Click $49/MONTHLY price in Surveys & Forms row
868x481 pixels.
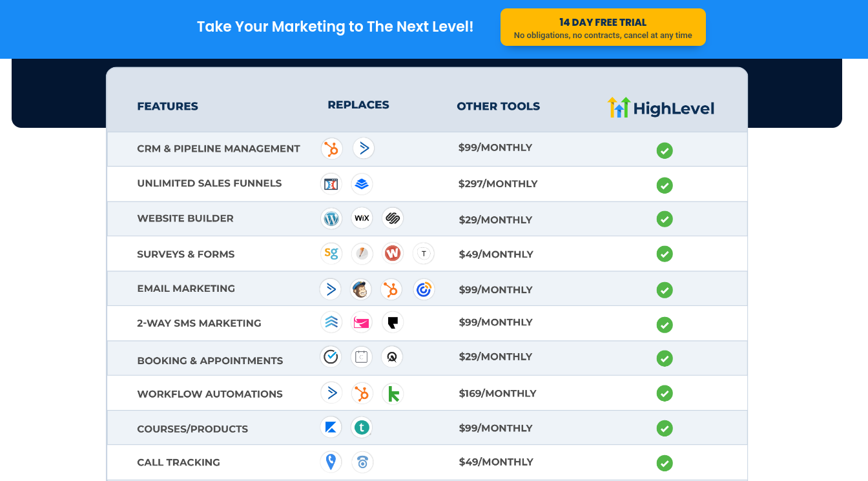coord(496,254)
